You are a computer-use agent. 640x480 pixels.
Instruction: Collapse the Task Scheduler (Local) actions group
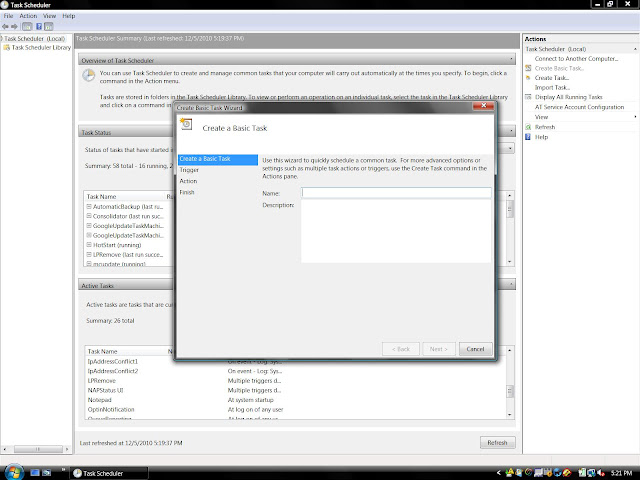(635, 49)
